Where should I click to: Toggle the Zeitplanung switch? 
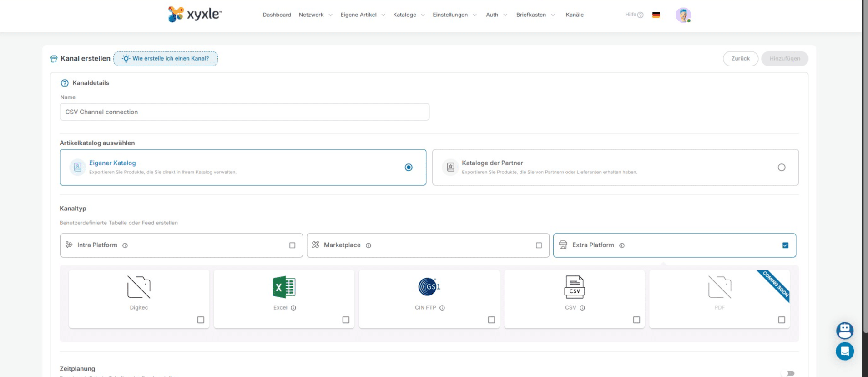pyautogui.click(x=788, y=373)
